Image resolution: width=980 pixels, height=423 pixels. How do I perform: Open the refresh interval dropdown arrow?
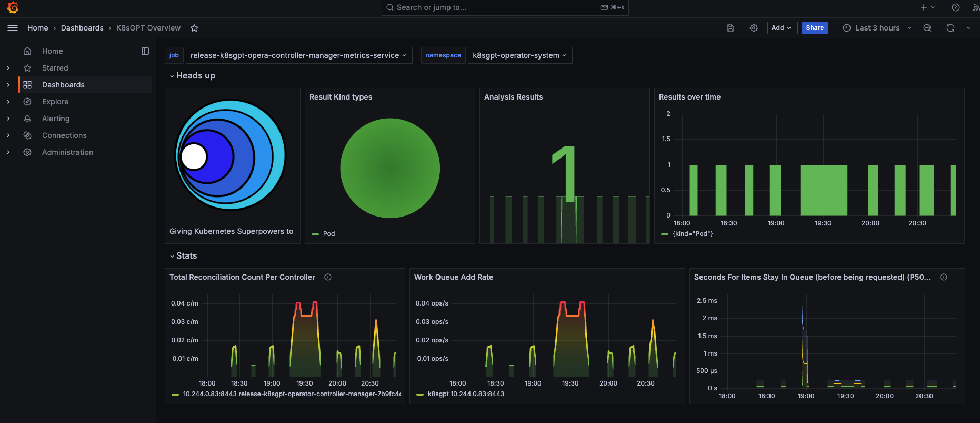point(968,28)
